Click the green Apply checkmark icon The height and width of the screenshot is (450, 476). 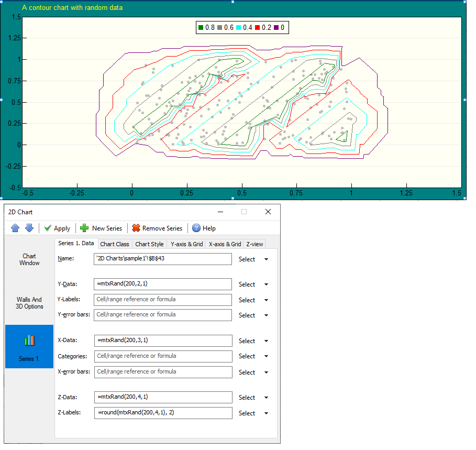(48, 228)
